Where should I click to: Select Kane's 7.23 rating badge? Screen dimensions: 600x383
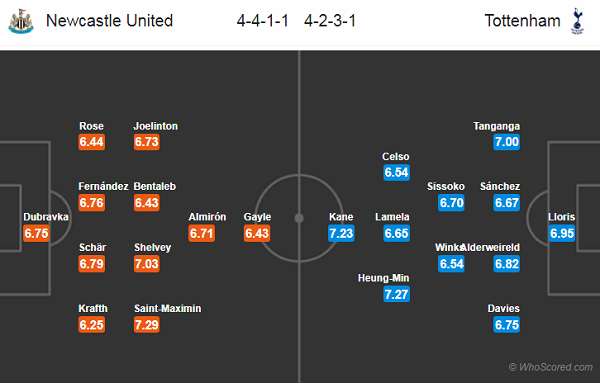pyautogui.click(x=341, y=233)
